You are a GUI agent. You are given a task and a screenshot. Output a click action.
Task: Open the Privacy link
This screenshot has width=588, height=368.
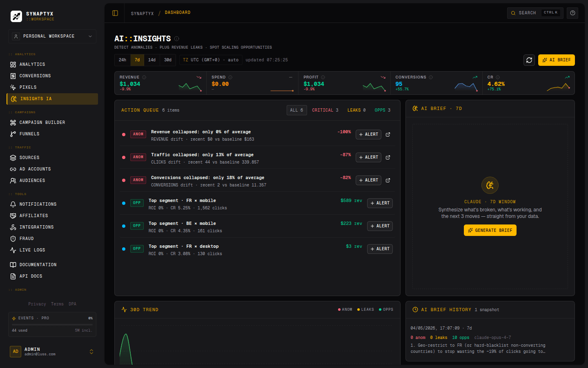pos(37,304)
